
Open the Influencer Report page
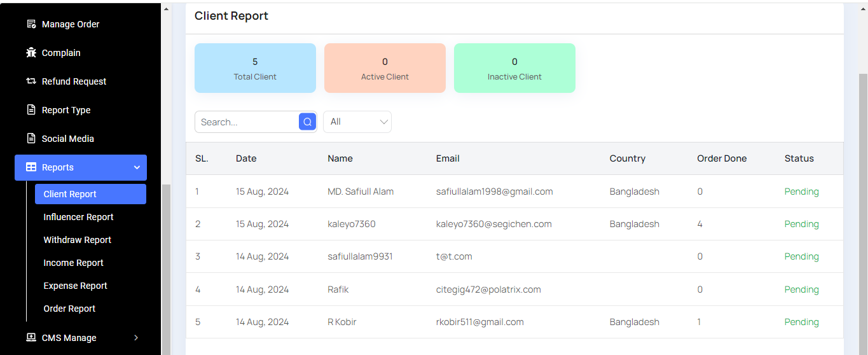coord(78,217)
